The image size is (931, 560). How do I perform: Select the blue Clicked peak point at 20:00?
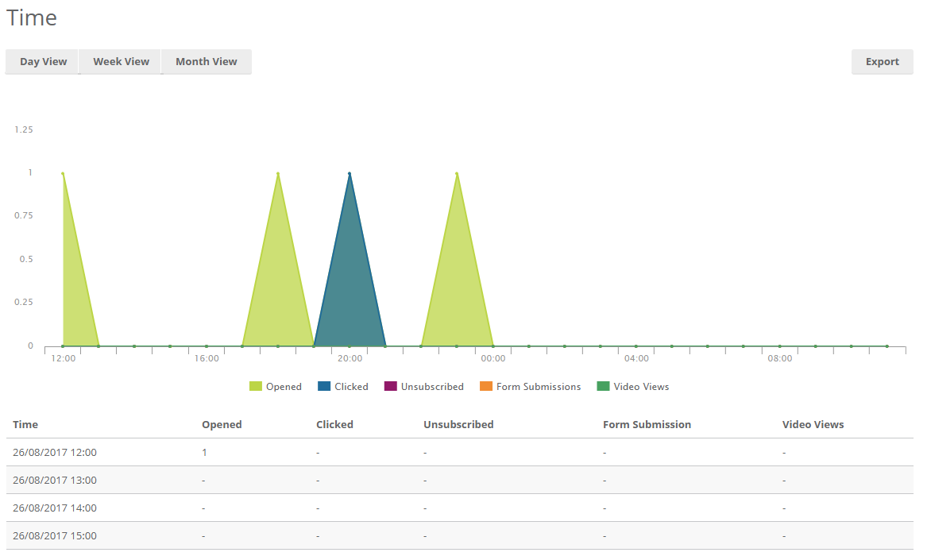350,173
